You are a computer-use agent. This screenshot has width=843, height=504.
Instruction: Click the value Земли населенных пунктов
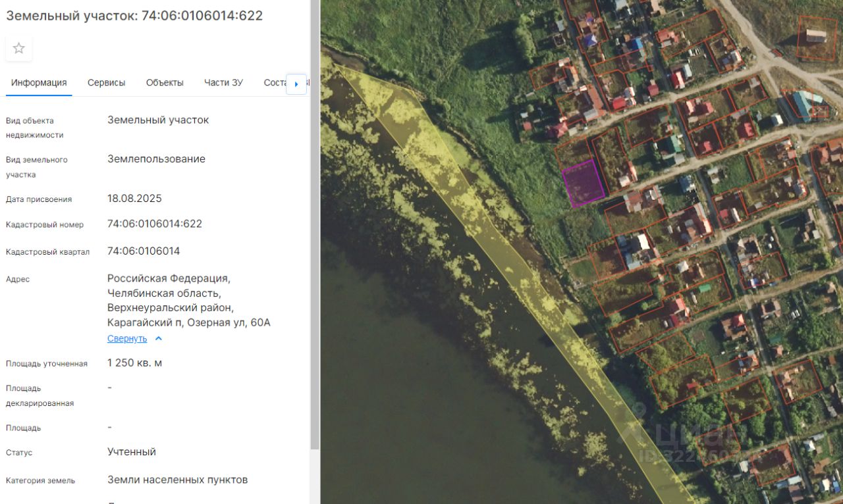point(178,480)
